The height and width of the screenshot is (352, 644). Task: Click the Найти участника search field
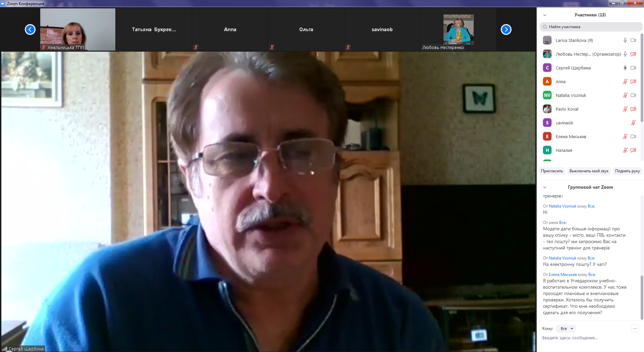(x=591, y=27)
